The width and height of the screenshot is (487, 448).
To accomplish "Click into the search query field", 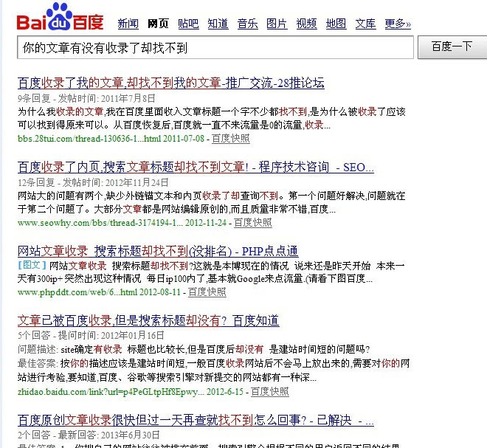I will tap(214, 47).
